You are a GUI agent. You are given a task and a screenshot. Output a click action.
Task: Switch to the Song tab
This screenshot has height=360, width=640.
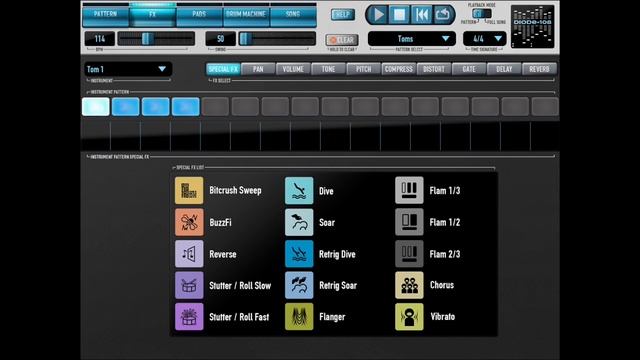(x=293, y=16)
